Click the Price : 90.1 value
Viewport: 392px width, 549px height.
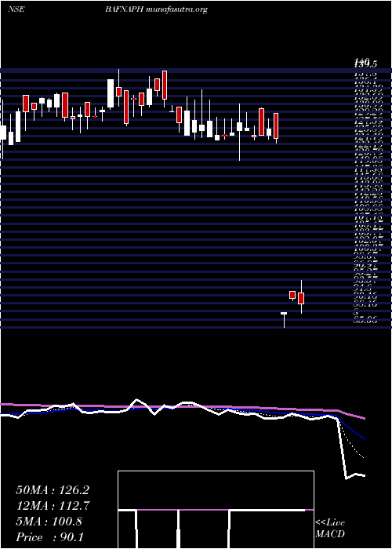(49, 537)
